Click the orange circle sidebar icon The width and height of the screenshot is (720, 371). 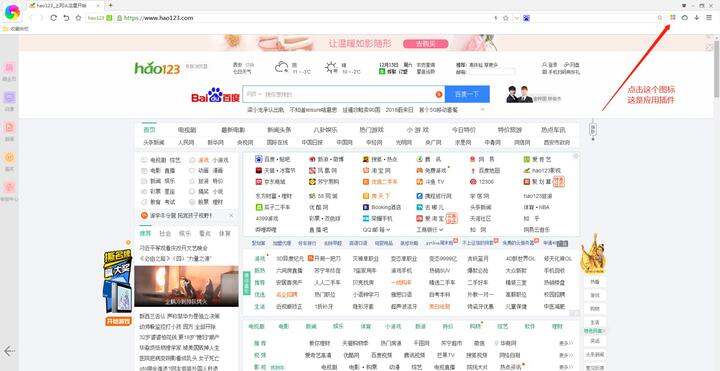(x=9, y=157)
